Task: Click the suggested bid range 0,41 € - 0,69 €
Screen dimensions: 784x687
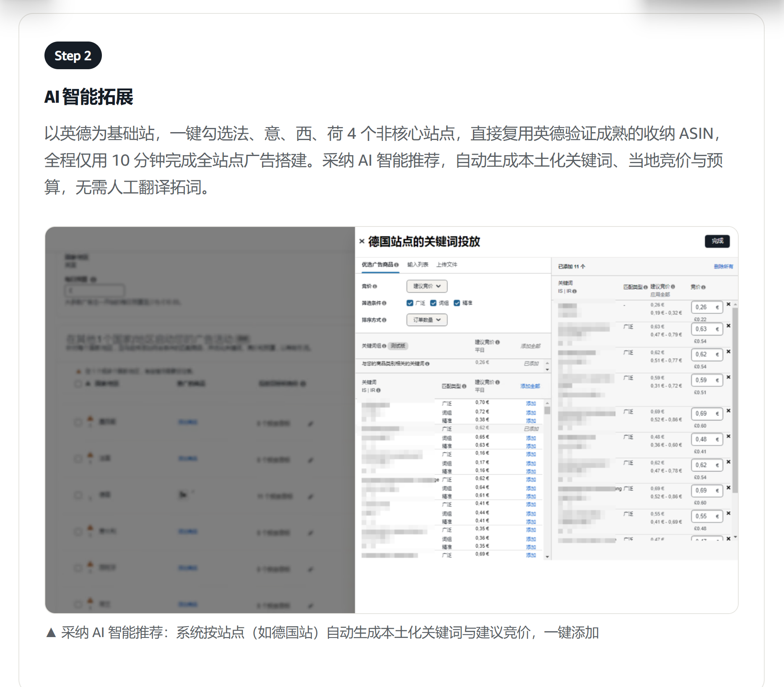Action: pos(666,522)
